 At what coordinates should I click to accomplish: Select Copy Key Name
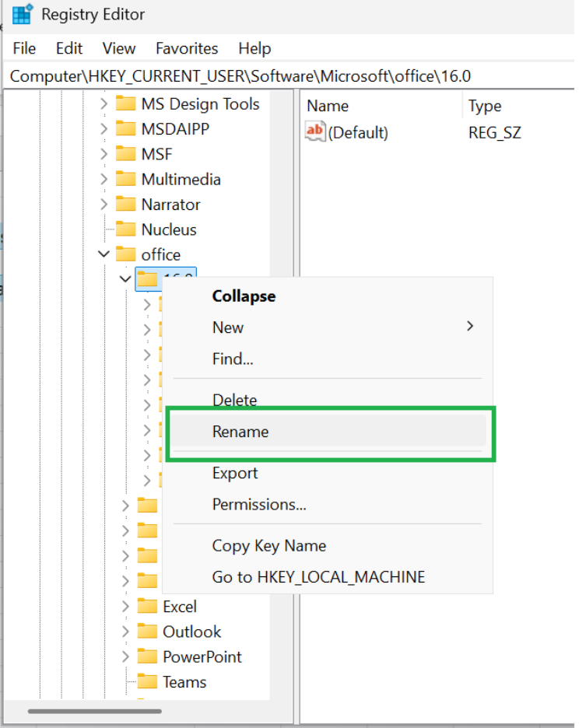(328, 545)
